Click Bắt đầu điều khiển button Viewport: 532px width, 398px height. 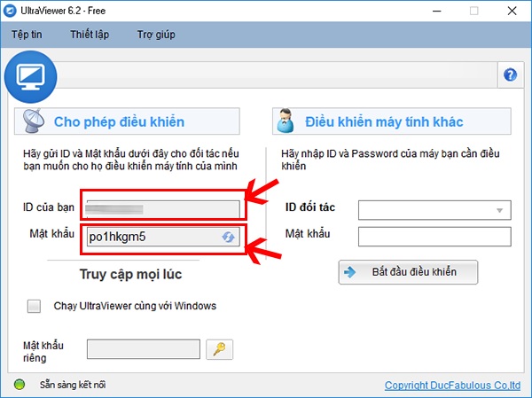(x=408, y=272)
